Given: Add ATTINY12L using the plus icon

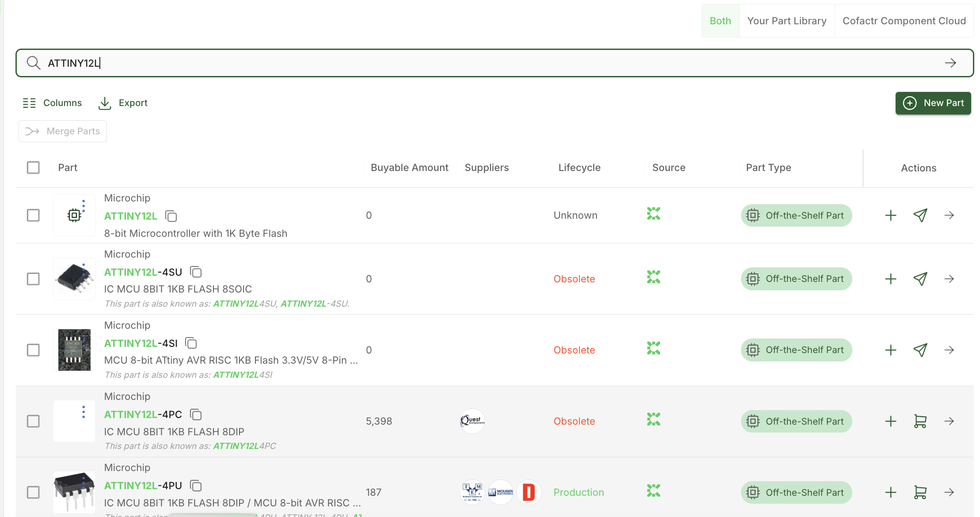Looking at the screenshot, I should (x=891, y=215).
